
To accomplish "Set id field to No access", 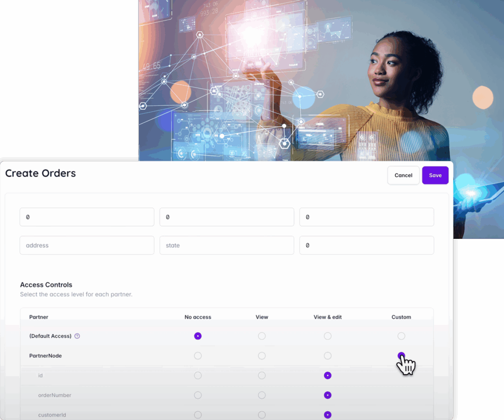I will tap(198, 376).
